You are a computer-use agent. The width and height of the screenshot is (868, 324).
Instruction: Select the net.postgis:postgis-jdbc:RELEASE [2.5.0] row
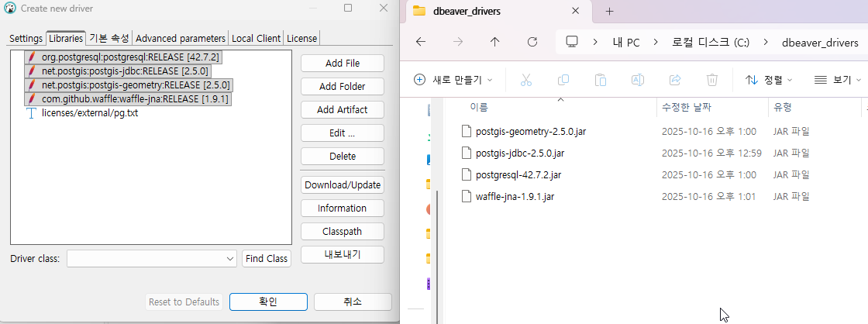[x=118, y=71]
